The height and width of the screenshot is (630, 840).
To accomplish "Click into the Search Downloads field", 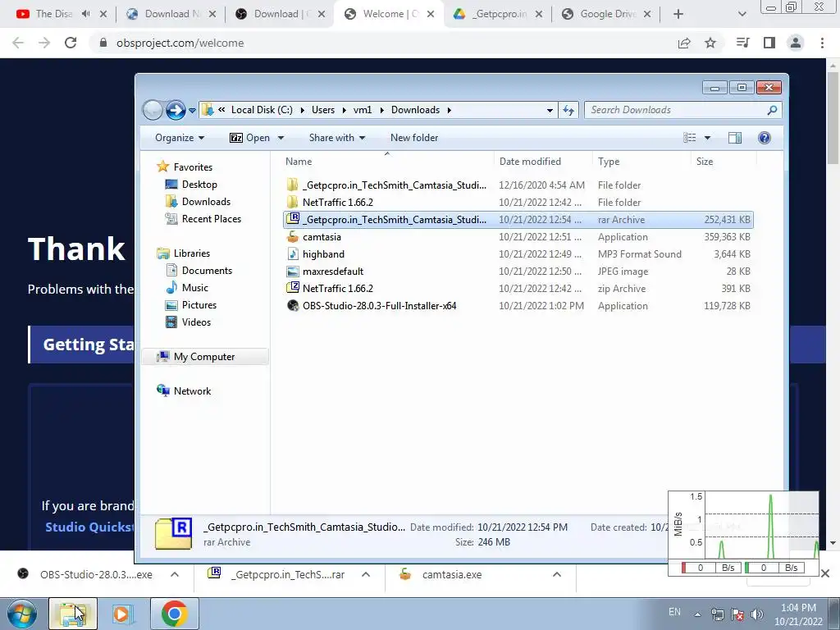I will click(x=675, y=110).
